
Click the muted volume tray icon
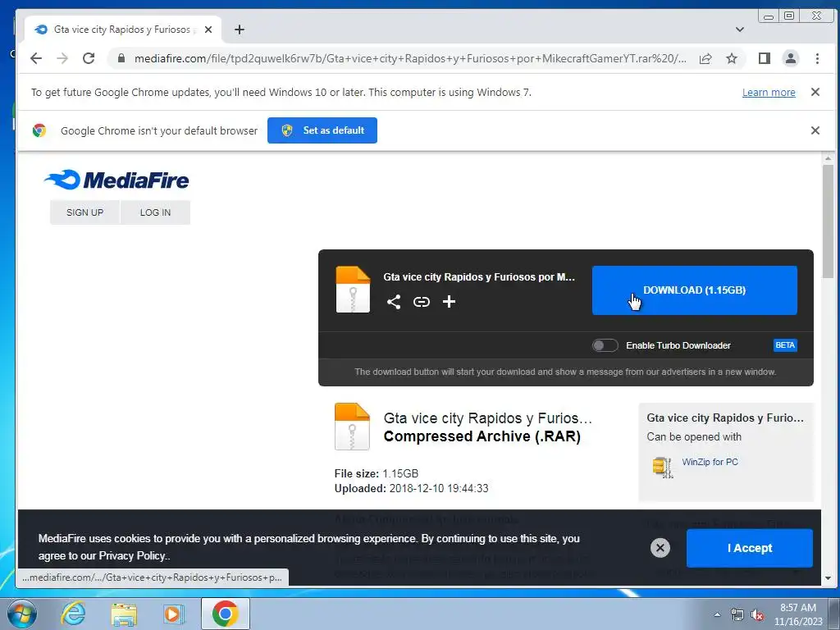tap(757, 615)
